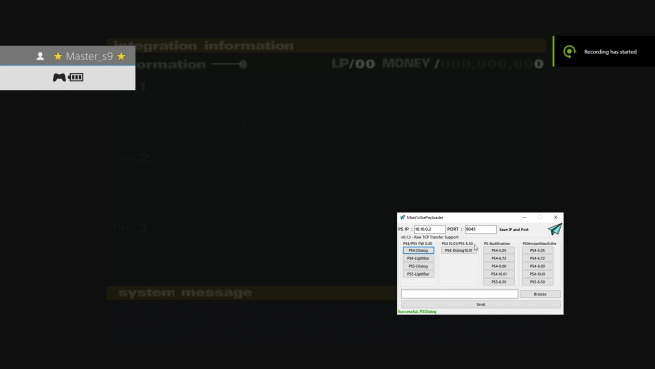655x369 pixels.
Task: Click into the PORT number field
Action: 480,229
